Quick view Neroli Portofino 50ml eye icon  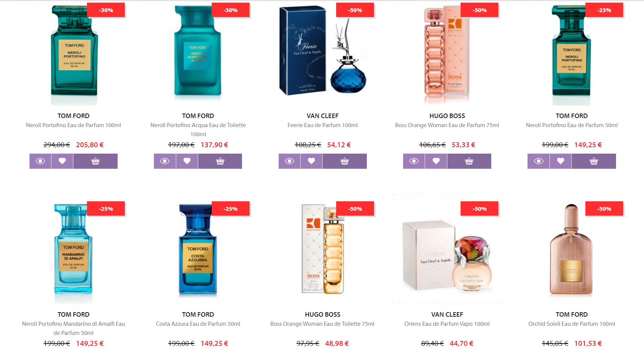click(x=538, y=161)
